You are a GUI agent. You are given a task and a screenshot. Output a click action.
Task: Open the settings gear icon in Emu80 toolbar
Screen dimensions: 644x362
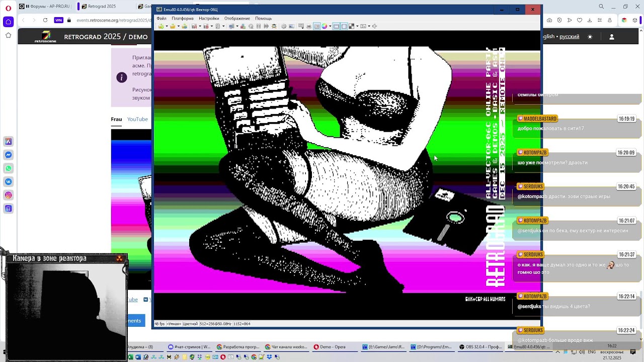click(x=284, y=26)
